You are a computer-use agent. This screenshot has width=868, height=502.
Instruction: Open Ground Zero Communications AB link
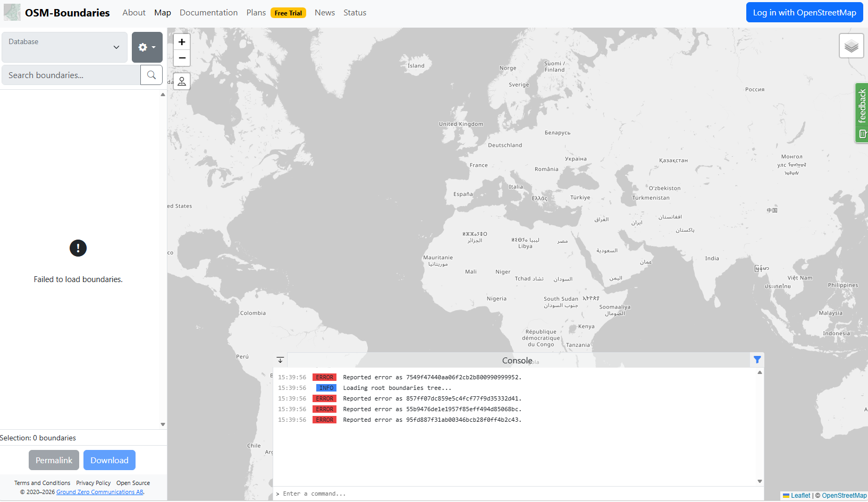[x=100, y=492]
